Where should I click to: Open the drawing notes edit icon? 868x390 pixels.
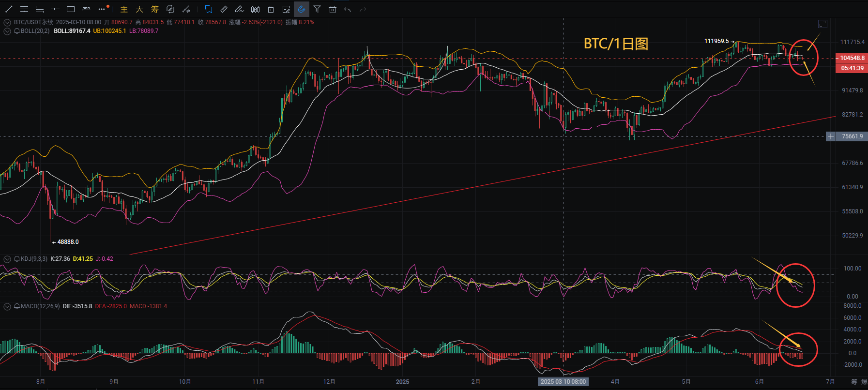click(x=286, y=9)
